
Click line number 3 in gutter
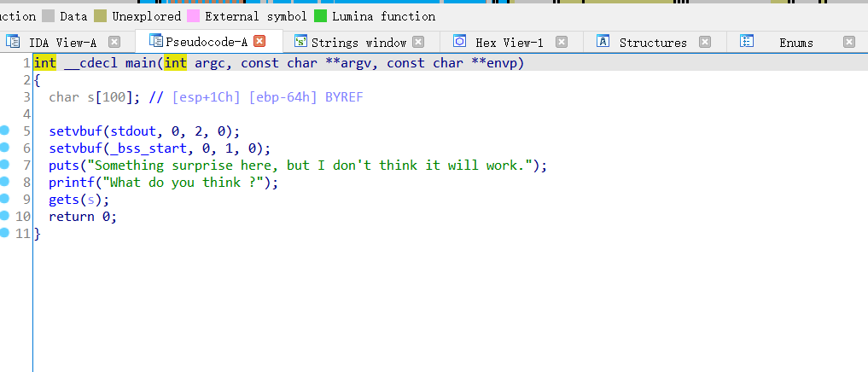tap(26, 97)
